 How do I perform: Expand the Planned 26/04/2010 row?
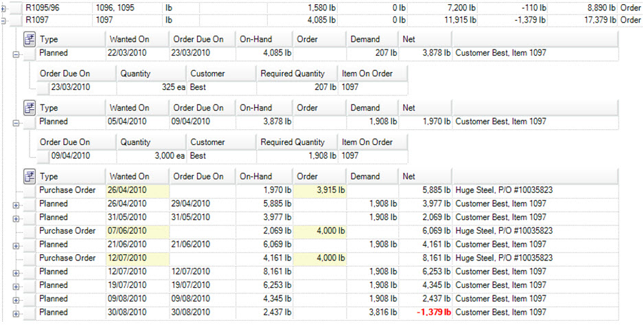(16, 204)
